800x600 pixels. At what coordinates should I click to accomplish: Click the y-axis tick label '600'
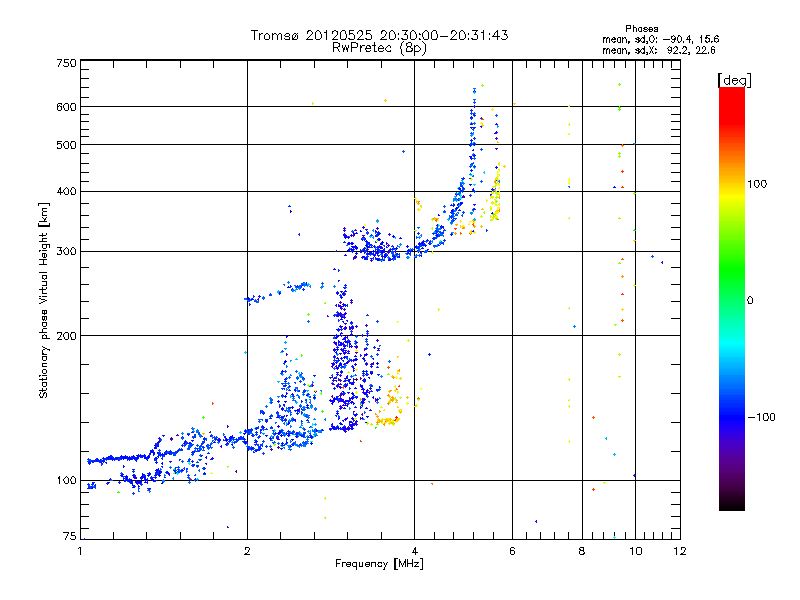click(x=67, y=107)
